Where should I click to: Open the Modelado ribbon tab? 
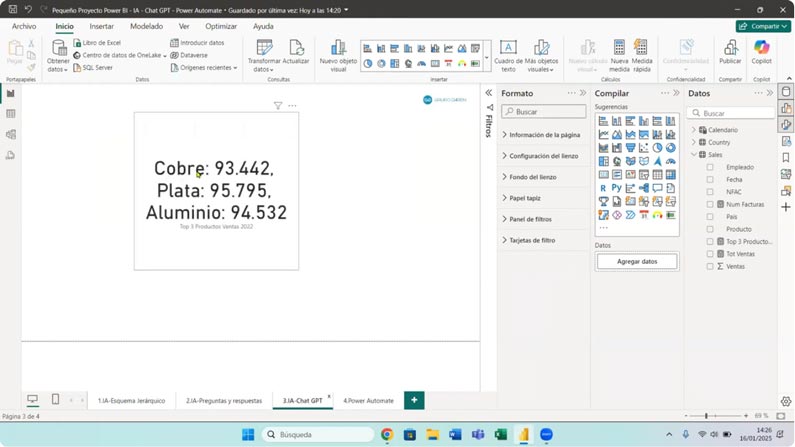pyautogui.click(x=146, y=26)
